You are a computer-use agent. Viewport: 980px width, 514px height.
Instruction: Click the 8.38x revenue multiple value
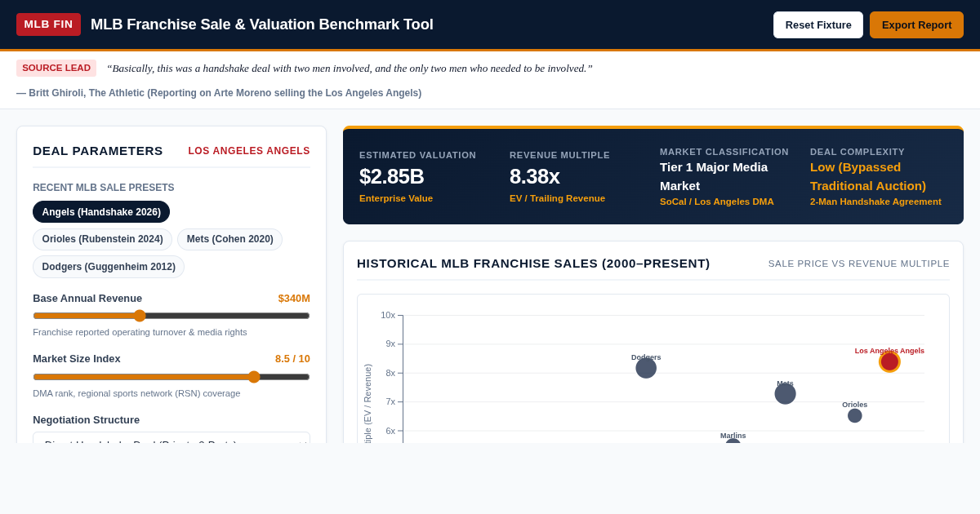[535, 176]
